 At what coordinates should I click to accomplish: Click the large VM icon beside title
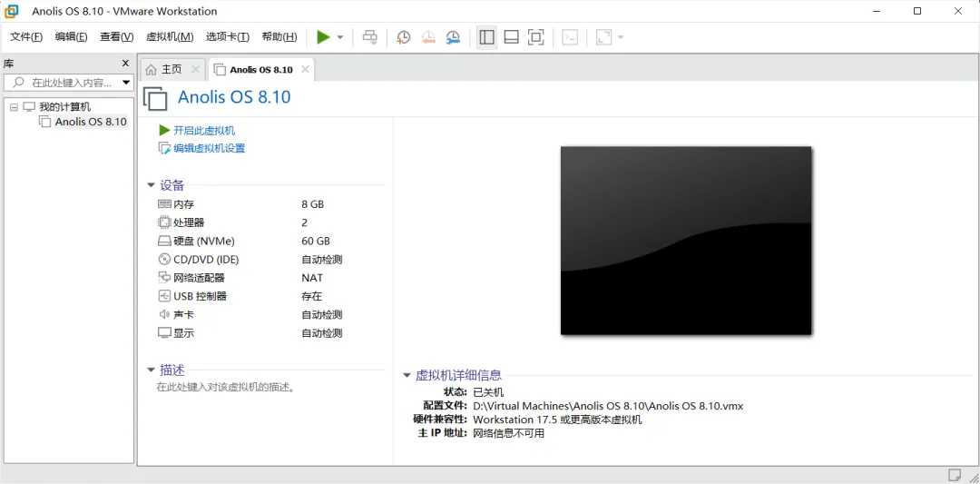156,98
